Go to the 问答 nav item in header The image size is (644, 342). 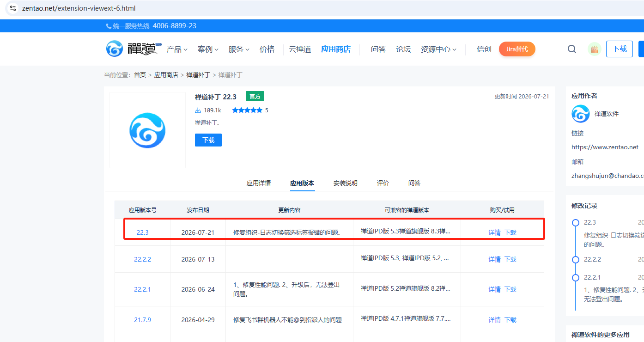pyautogui.click(x=378, y=49)
